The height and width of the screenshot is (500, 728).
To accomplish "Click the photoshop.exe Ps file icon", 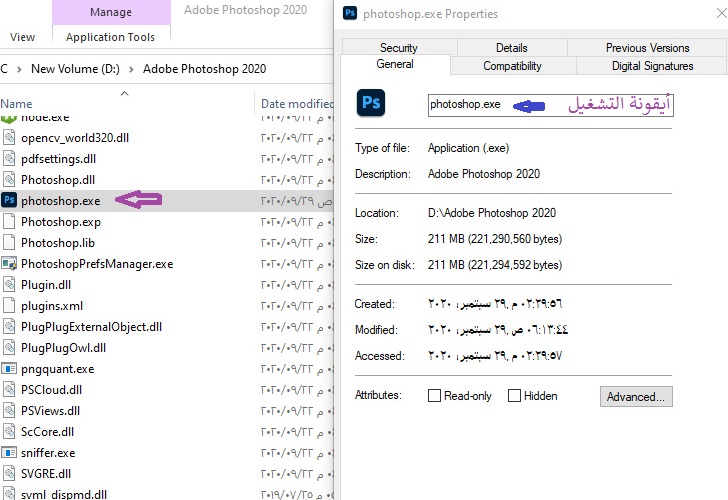I will point(9,200).
